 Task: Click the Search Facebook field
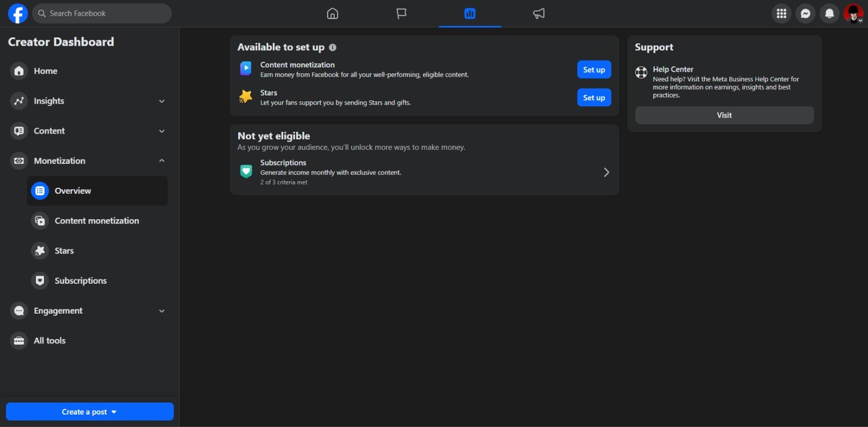(x=102, y=14)
